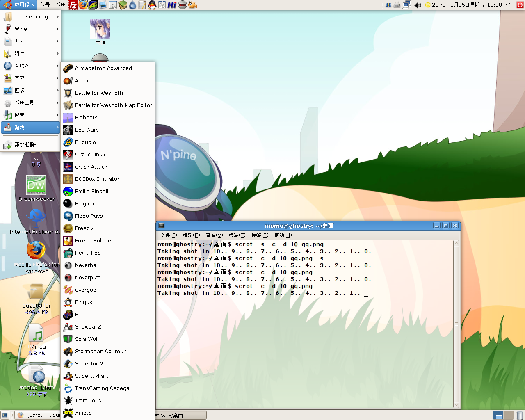Image resolution: width=525 pixels, height=420 pixels.
Task: Open the 系统 menu in the top panel
Action: [x=61, y=5]
